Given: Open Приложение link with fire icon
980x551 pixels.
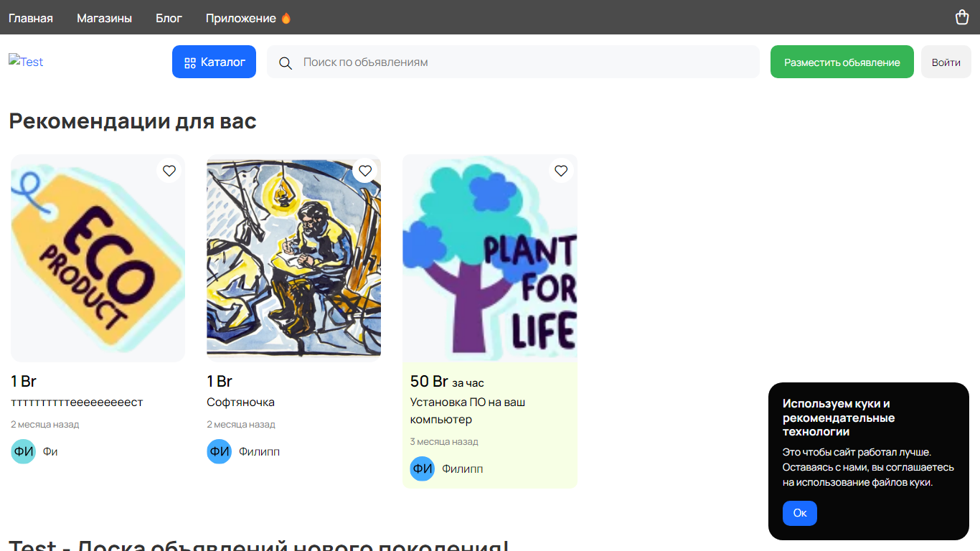Looking at the screenshot, I should (248, 18).
